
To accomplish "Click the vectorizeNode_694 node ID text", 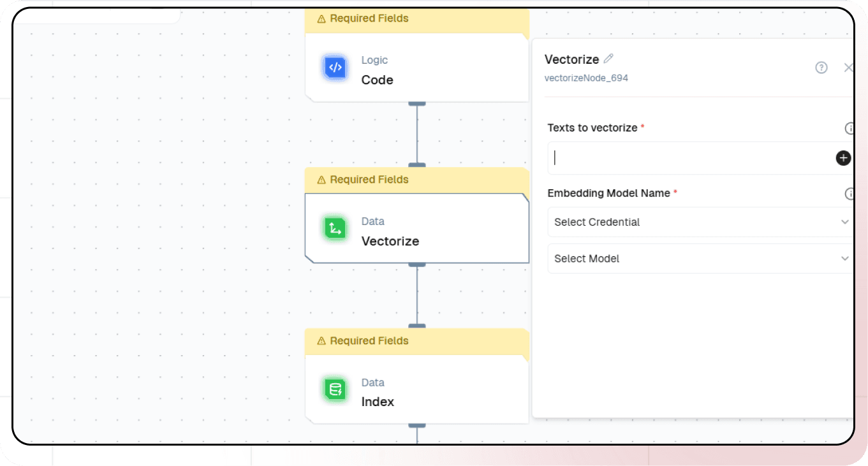I will (x=586, y=78).
